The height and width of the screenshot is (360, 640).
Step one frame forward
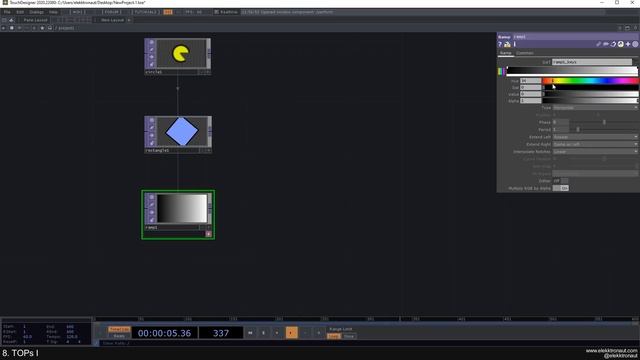tap(319, 333)
